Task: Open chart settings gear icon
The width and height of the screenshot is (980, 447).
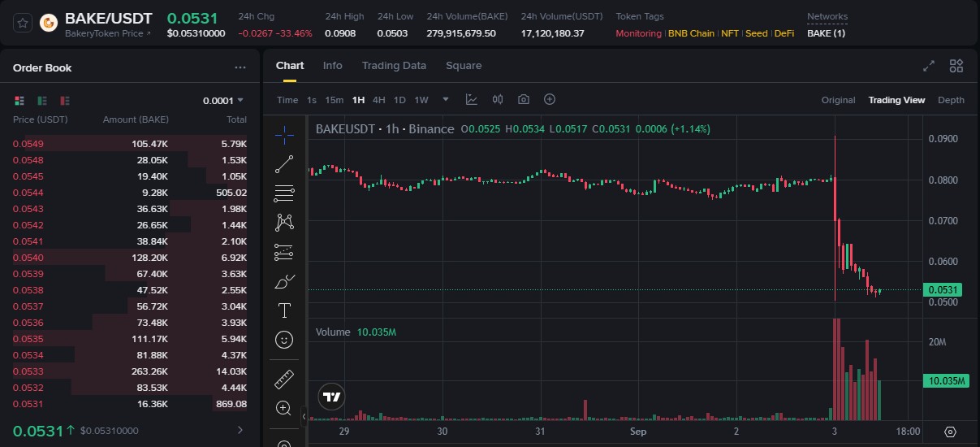Action: point(951,432)
